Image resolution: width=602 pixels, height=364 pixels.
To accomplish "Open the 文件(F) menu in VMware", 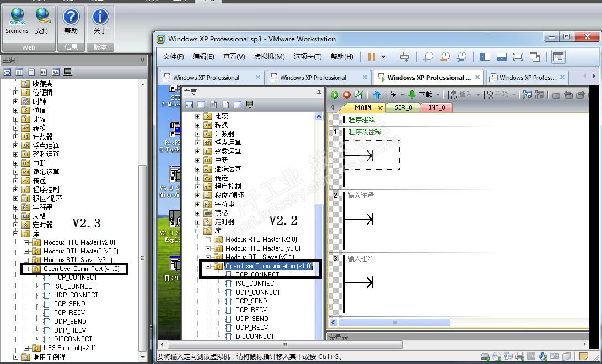I will click(174, 57).
